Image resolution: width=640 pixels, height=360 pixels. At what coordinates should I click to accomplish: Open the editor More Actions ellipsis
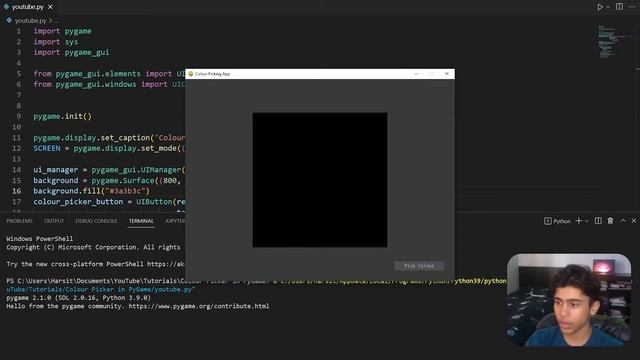tap(632, 7)
